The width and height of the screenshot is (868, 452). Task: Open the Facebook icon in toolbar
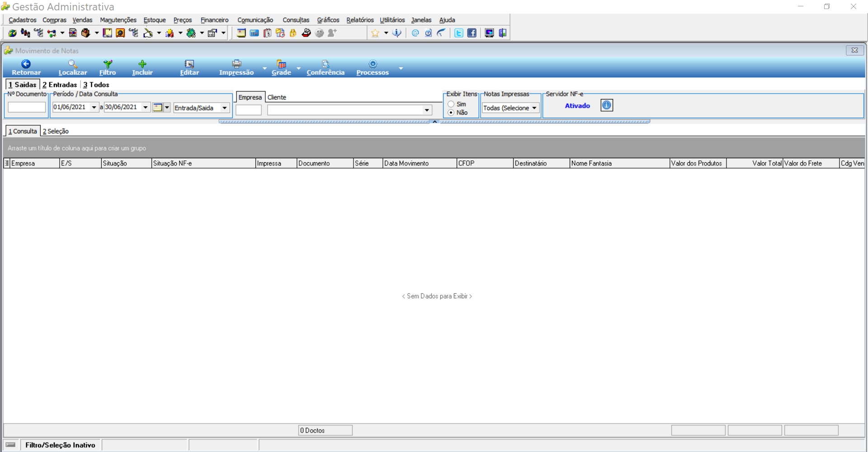pos(472,33)
